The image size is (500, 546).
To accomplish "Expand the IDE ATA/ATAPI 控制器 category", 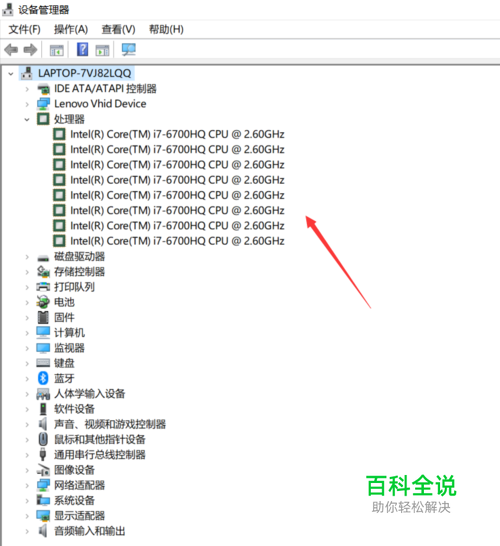I will [x=27, y=89].
